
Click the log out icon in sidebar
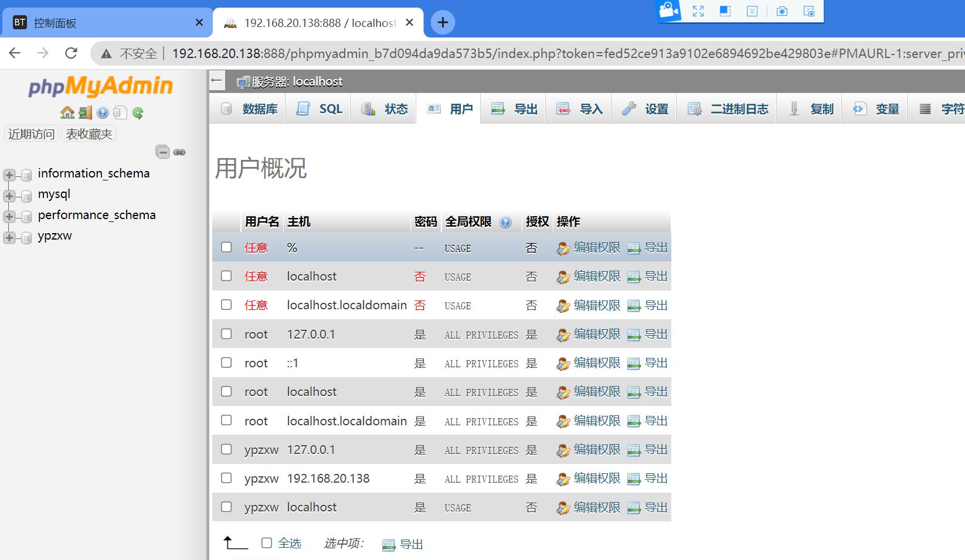(86, 112)
